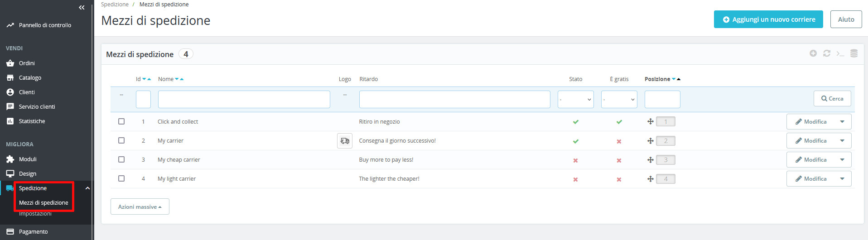The width and height of the screenshot is (868, 240).
Task: Click the drag handle for Click and collect
Action: [650, 121]
